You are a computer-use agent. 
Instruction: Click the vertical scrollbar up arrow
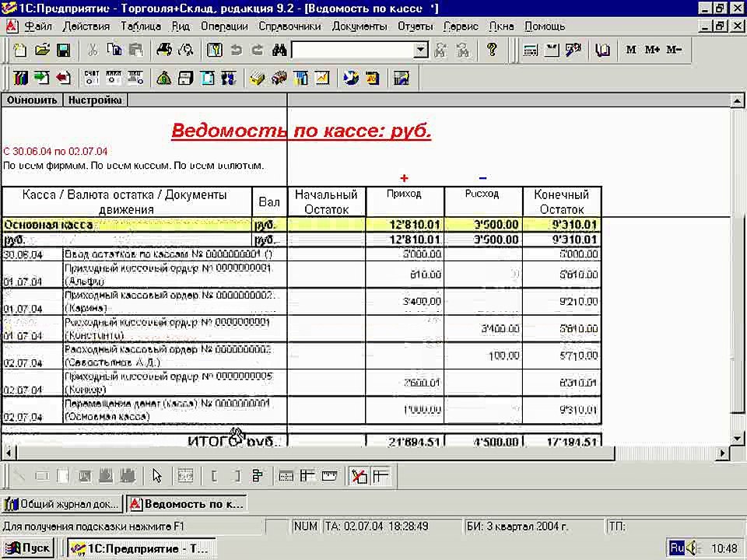coord(737,100)
